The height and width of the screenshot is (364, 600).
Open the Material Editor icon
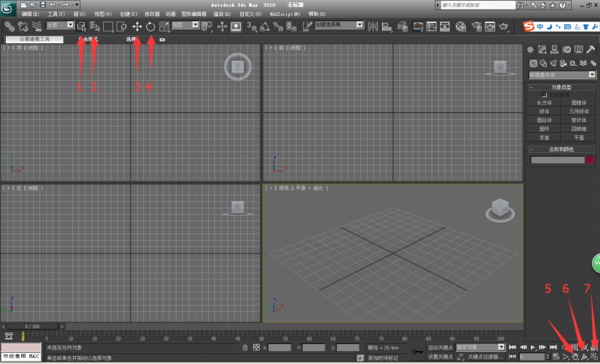click(461, 26)
